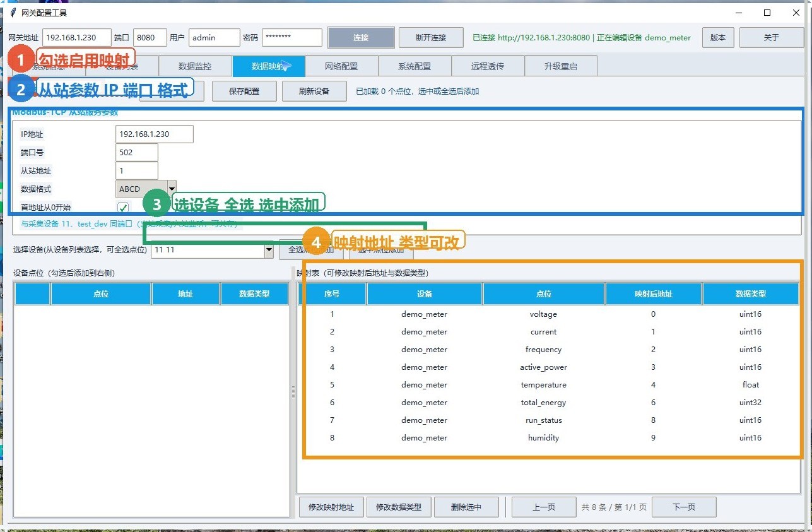This screenshot has width=812, height=532.
Task: Click the 刷新设备 button
Action: click(314, 91)
